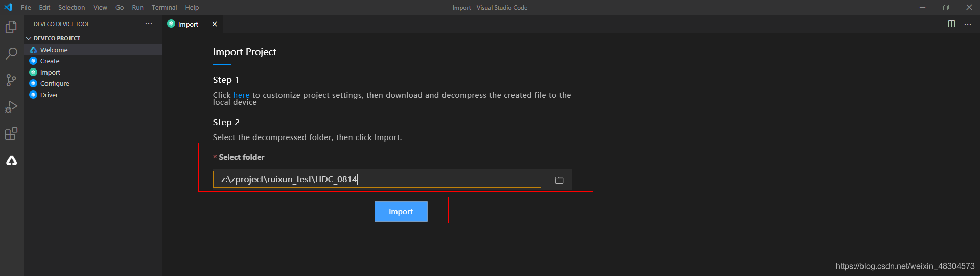Open the View menu
This screenshot has height=276, width=980.
click(100, 7)
